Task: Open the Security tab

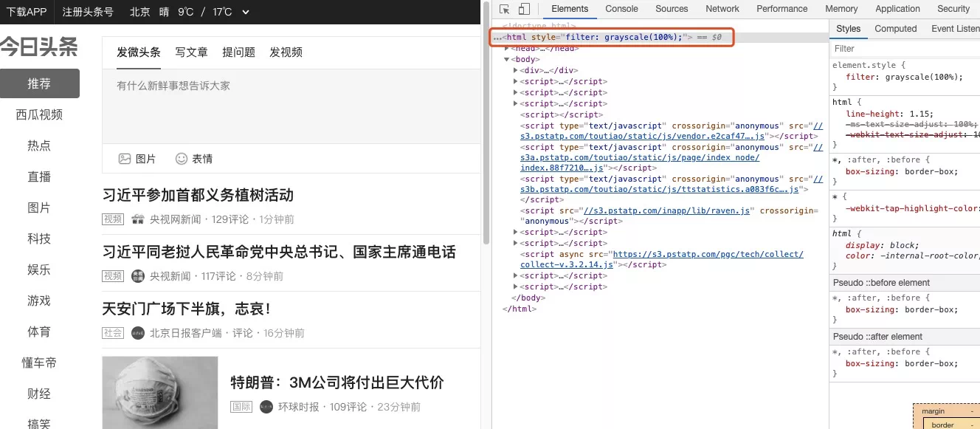Action: pos(953,9)
